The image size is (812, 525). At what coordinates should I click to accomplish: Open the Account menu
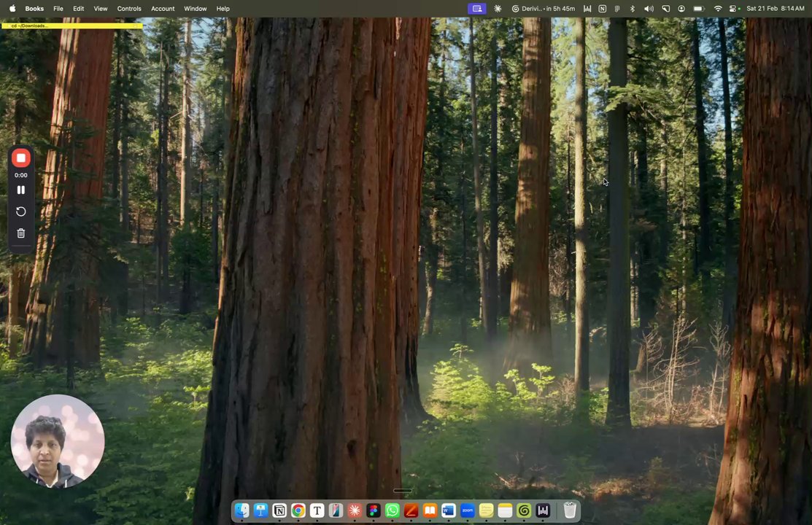tap(163, 8)
